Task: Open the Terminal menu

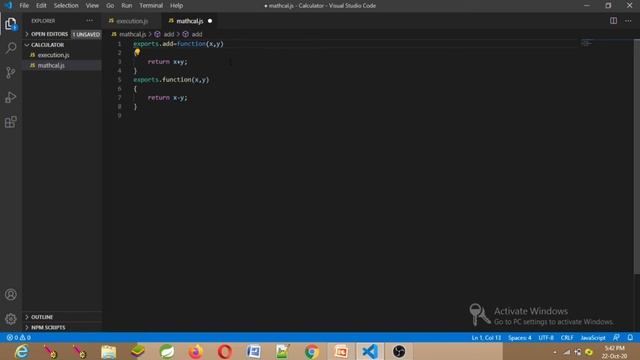Action: click(151, 6)
